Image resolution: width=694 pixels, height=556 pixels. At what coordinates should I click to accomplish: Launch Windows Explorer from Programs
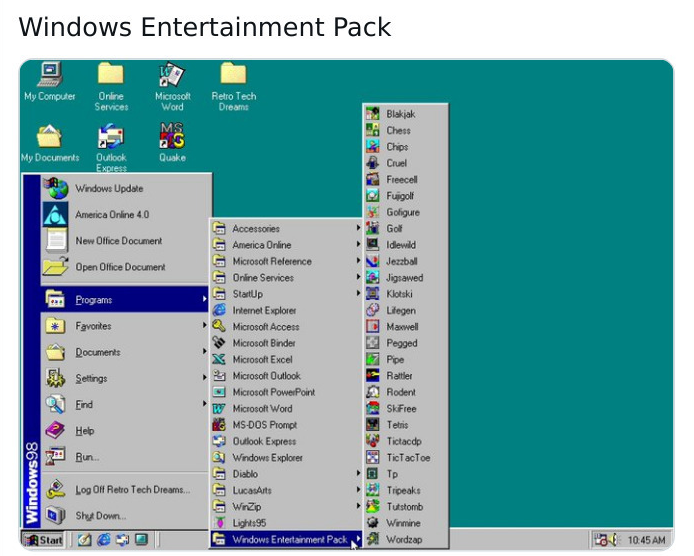click(x=286, y=458)
